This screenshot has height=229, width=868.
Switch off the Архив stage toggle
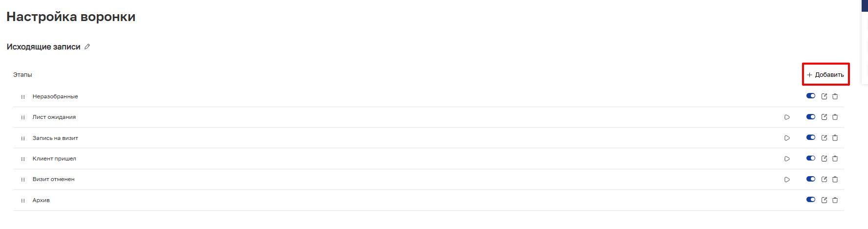coord(811,200)
